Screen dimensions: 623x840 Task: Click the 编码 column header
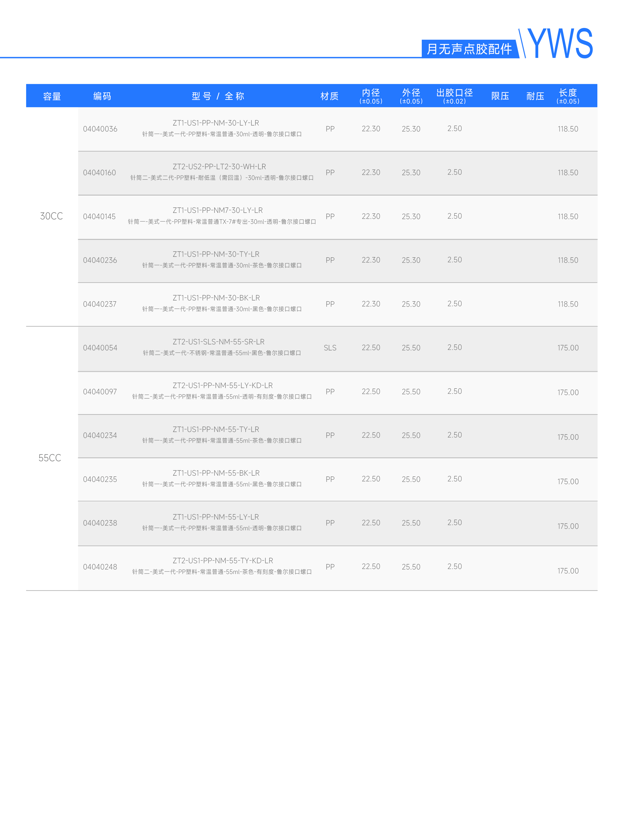[102, 96]
